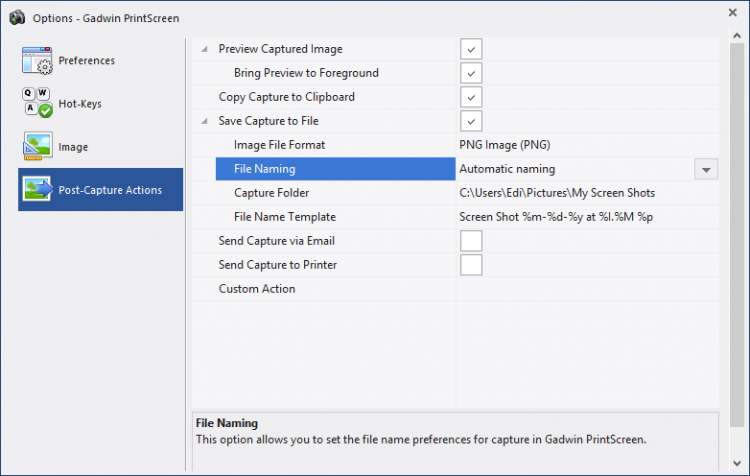Open the Preferences section icon
Image resolution: width=750 pixels, height=476 pixels.
(x=37, y=61)
